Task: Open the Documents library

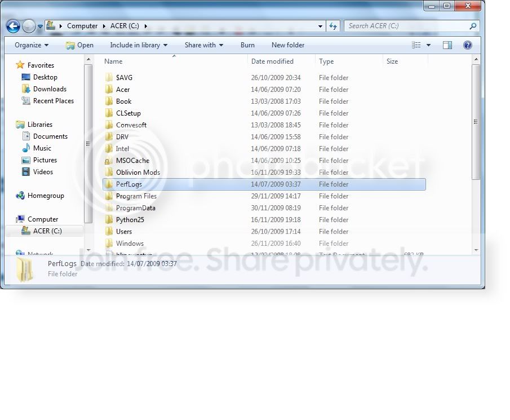Action: [x=50, y=136]
